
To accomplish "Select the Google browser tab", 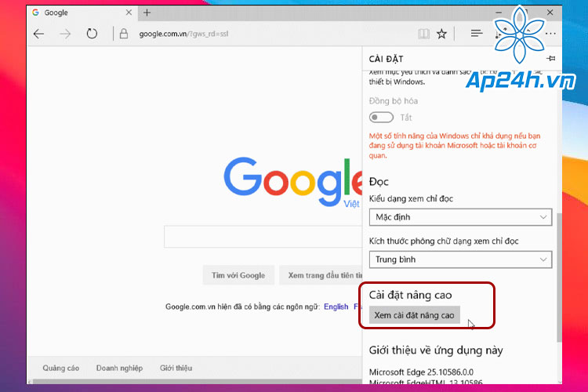I will [x=82, y=13].
